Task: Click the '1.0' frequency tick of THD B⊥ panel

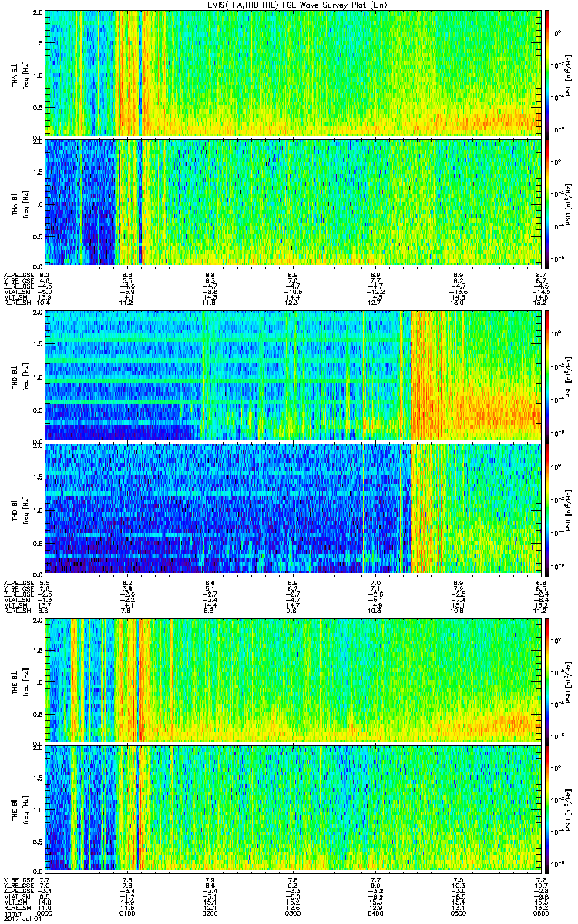Action: 38,377
